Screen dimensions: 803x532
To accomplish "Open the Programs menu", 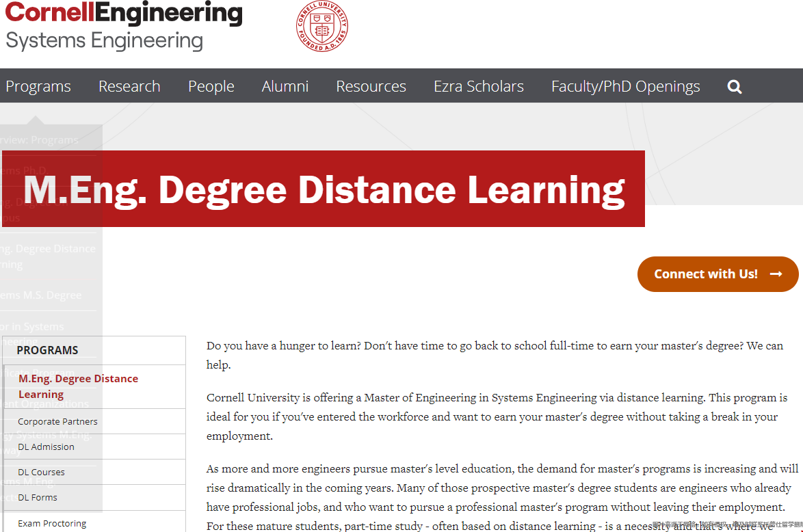I will point(38,86).
